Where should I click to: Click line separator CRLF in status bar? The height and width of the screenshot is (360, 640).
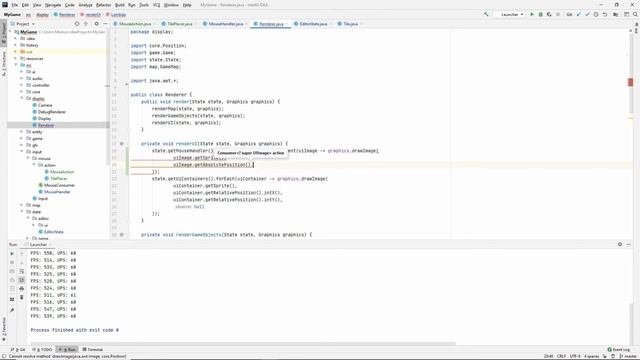[x=561, y=356]
